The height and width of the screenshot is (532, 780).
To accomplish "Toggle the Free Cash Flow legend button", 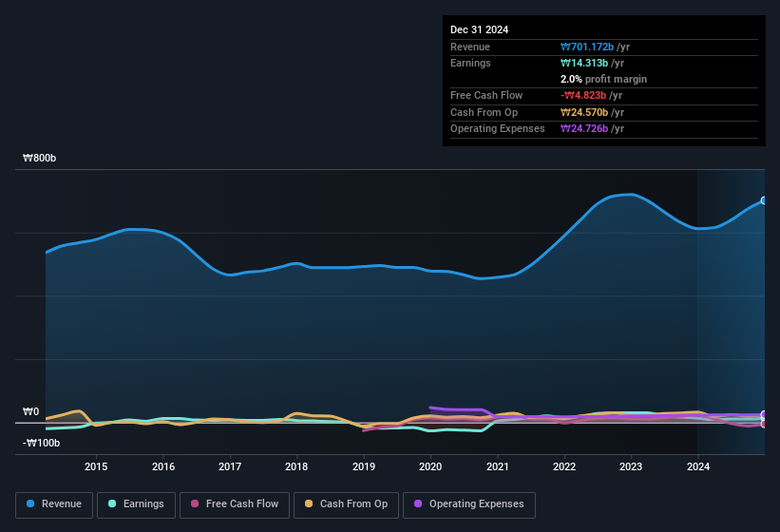I will click(x=235, y=504).
